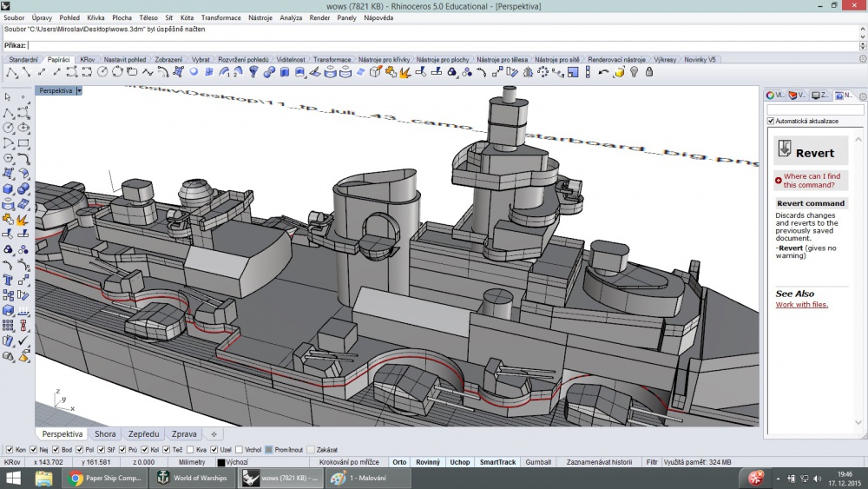
Task: Uncheck the Stř osnap checkbox
Action: point(101,450)
